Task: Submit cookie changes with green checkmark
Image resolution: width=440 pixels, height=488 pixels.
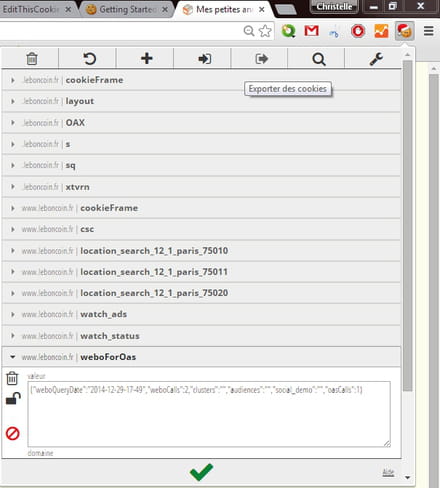Action: [x=201, y=472]
